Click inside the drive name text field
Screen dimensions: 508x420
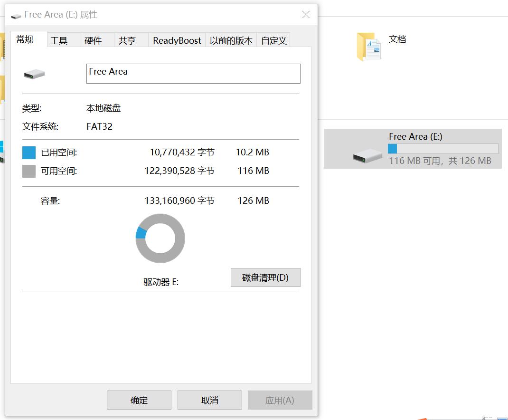coord(193,73)
